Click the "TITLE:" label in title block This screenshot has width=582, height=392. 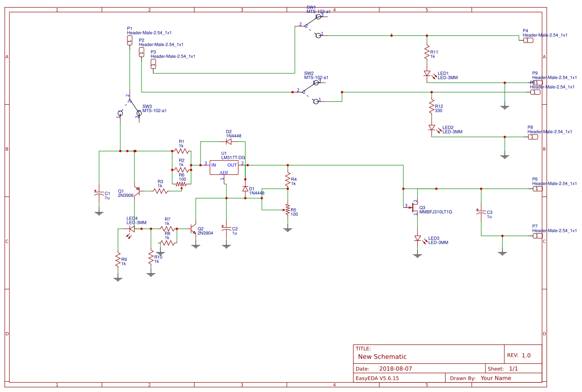(363, 349)
